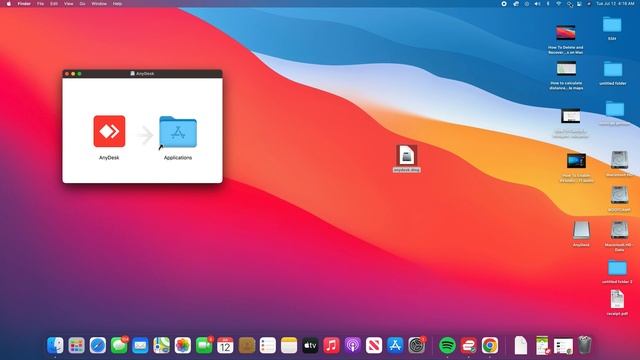Open the Go menu
Image resolution: width=640 pixels, height=360 pixels.
pyautogui.click(x=82, y=4)
